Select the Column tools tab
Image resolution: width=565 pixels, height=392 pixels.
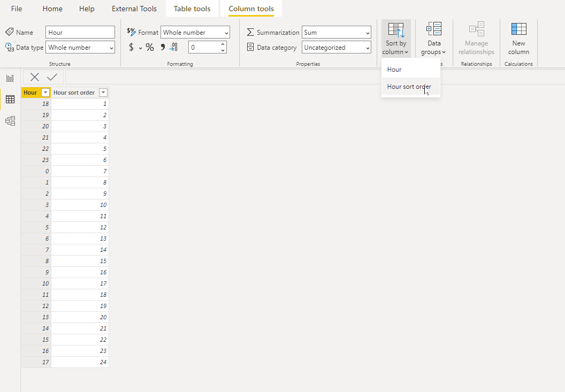coord(251,9)
